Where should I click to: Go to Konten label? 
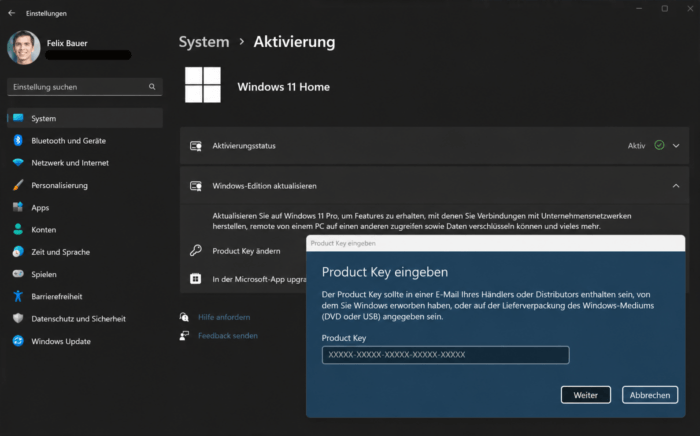click(44, 230)
